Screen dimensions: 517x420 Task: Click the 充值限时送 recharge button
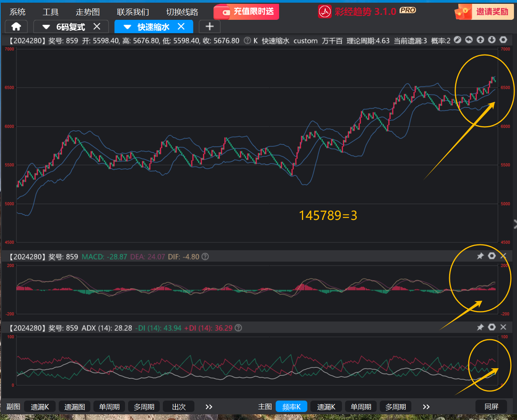246,12
